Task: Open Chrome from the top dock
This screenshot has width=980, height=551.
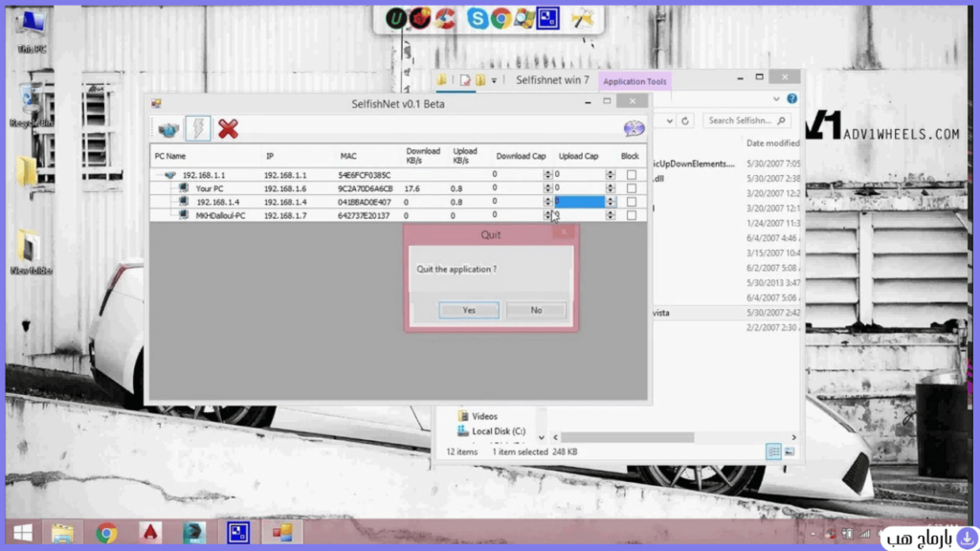Action: pos(501,19)
